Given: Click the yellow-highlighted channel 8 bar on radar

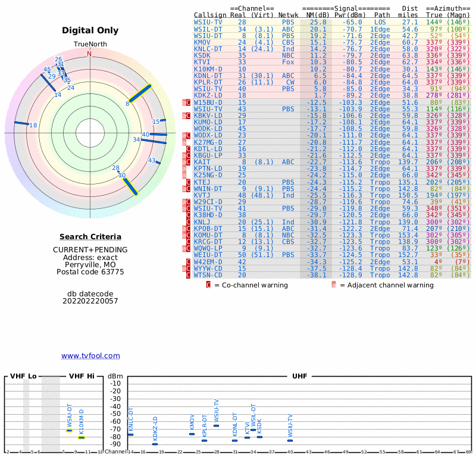Looking at the screenshot, I should coord(140,93).
